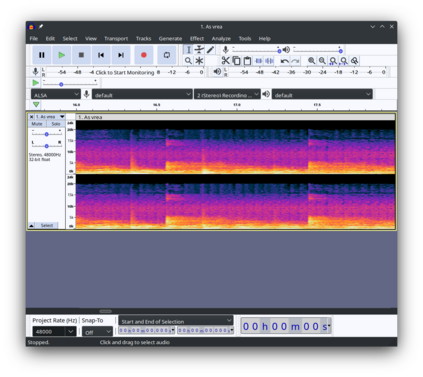Open the Effect menu
The width and height of the screenshot is (423, 377).
(x=197, y=39)
